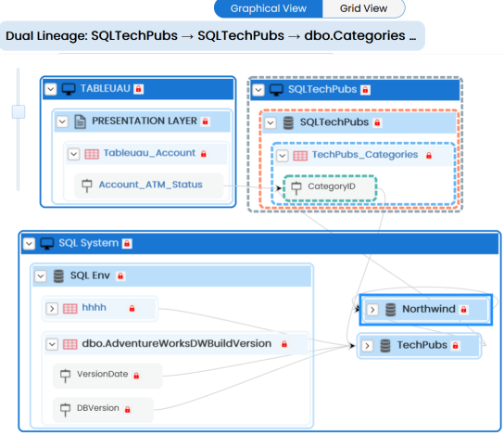
Task: Select the Graphical View tab
Action: coord(269,8)
